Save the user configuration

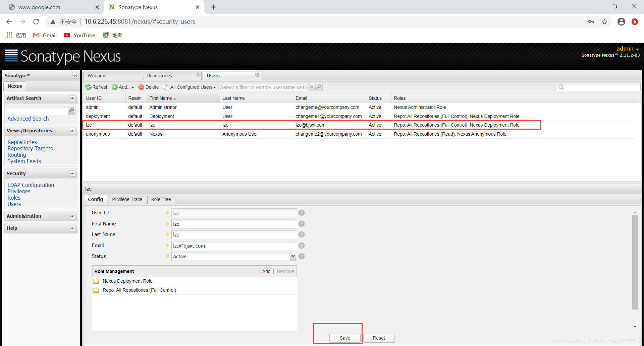[x=345, y=338]
